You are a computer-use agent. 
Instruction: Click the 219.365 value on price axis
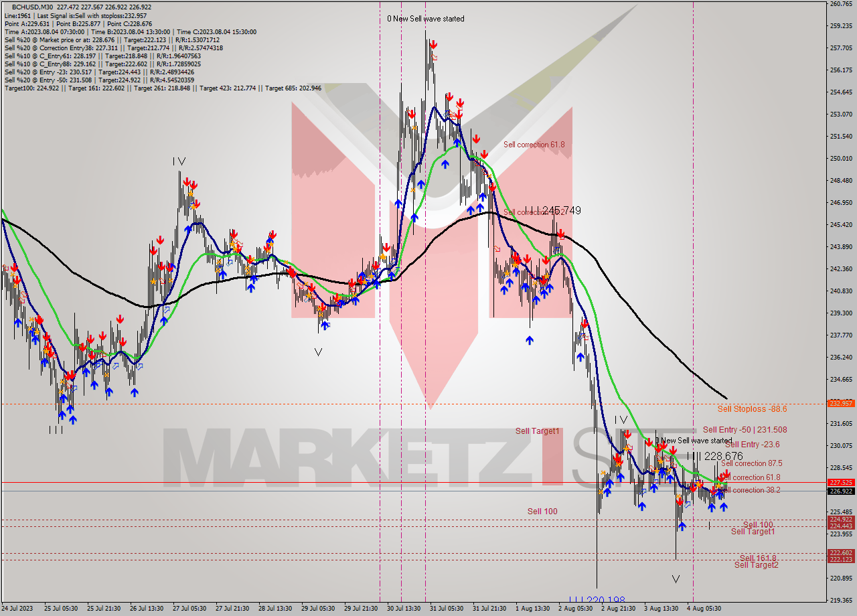point(841,600)
